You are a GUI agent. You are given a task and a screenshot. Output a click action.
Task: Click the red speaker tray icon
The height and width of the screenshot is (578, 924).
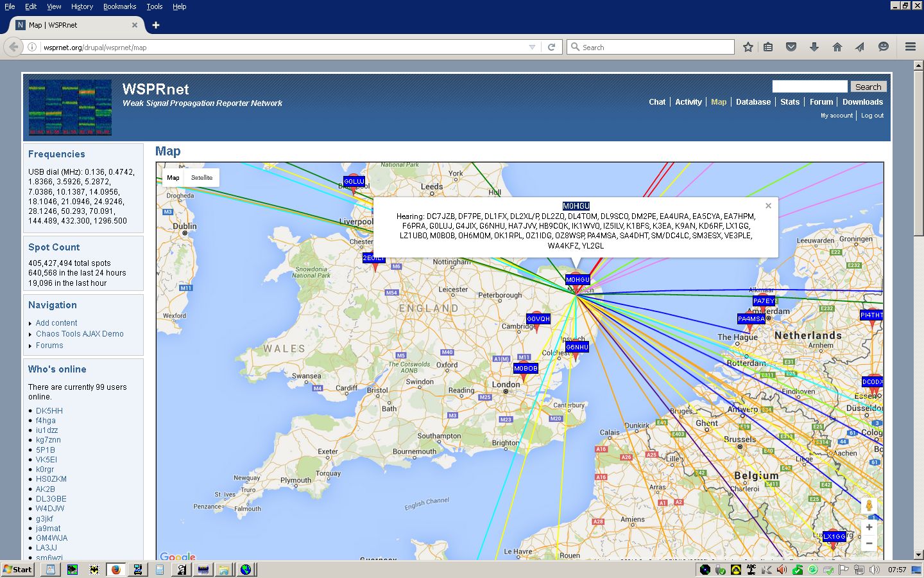pyautogui.click(x=781, y=570)
